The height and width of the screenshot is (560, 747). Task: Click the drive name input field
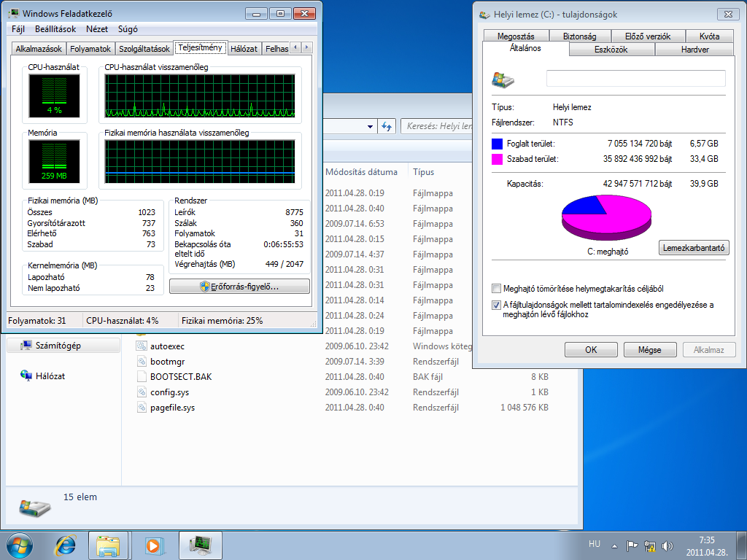[x=636, y=79]
